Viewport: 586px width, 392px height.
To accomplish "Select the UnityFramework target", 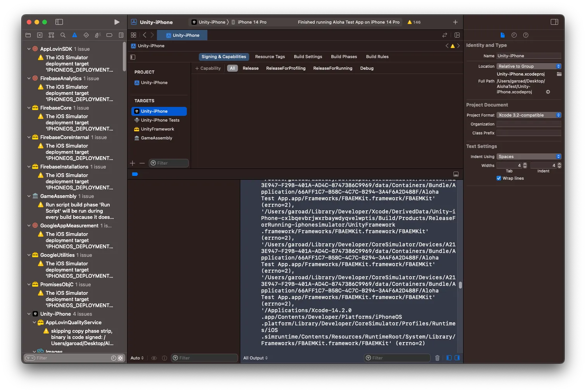I will 157,129.
